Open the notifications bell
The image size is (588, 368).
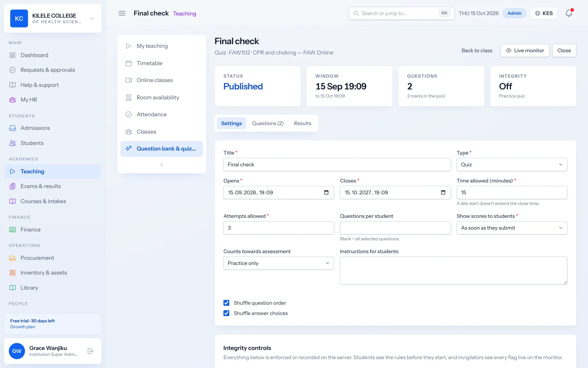coord(569,13)
